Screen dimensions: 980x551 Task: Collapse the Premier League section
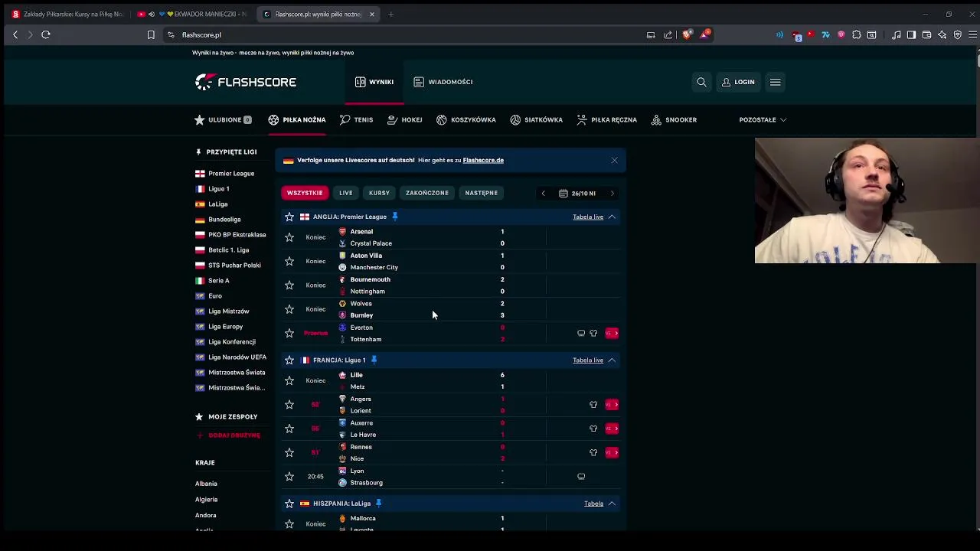coord(612,217)
